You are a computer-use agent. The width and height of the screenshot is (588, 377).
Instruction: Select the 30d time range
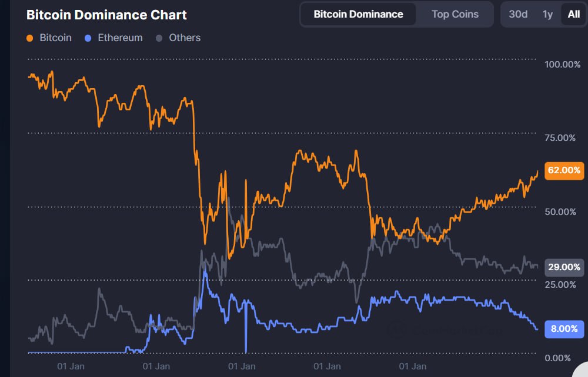tap(518, 14)
